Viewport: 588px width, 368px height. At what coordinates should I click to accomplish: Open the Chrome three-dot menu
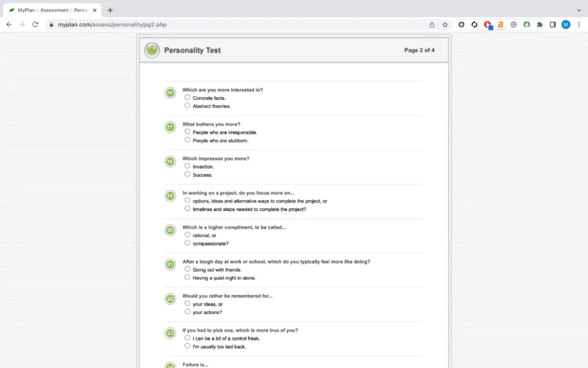pyautogui.click(x=579, y=24)
